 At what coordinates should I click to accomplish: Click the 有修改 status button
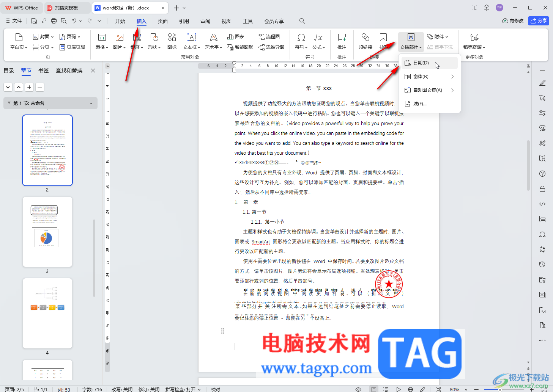513,21
